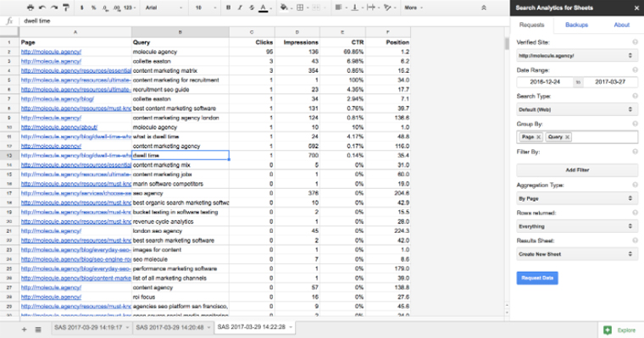The width and height of the screenshot is (644, 338).
Task: Add a new sheet with plus icon
Action: click(24, 330)
